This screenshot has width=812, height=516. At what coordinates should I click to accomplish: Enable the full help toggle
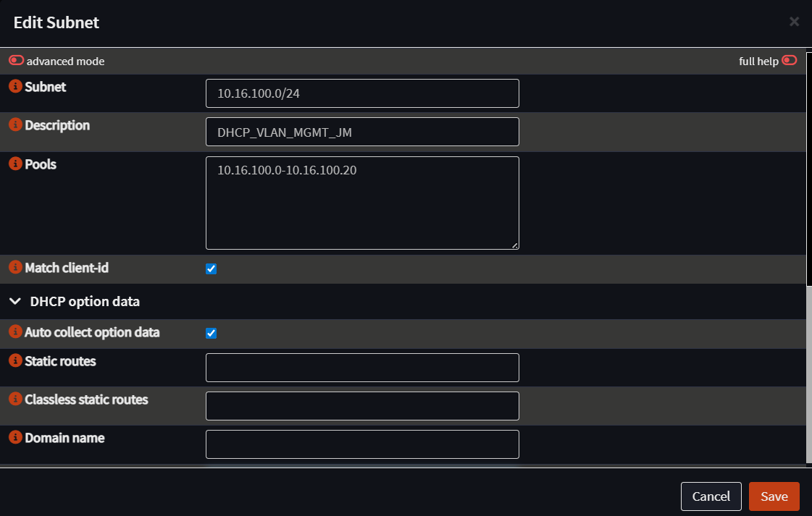790,61
